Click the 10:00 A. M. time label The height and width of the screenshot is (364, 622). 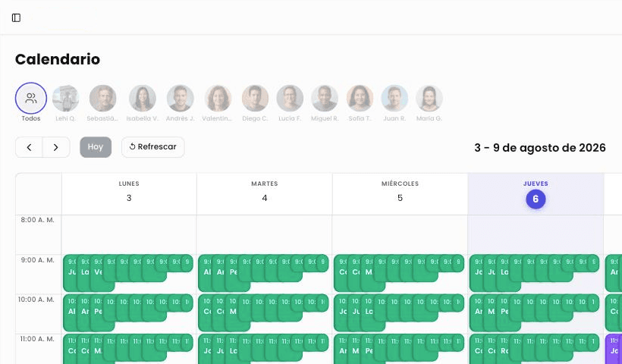click(x=36, y=300)
